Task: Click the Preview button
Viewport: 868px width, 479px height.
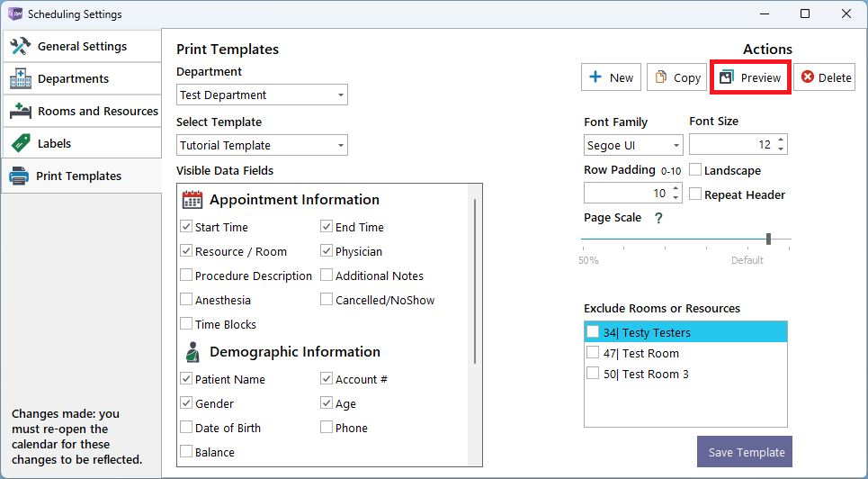Action: [x=751, y=77]
